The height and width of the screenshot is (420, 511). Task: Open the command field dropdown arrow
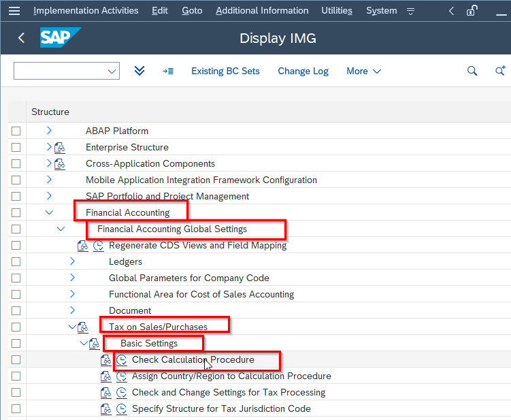click(112, 71)
